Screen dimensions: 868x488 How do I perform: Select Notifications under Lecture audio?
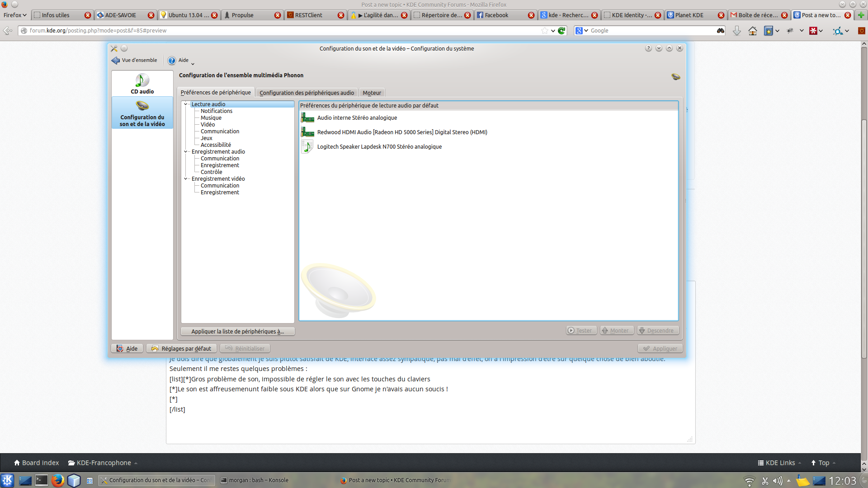[217, 111]
